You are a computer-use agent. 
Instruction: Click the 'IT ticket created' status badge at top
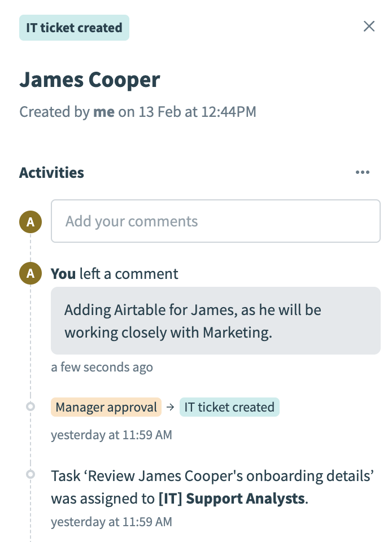74,27
